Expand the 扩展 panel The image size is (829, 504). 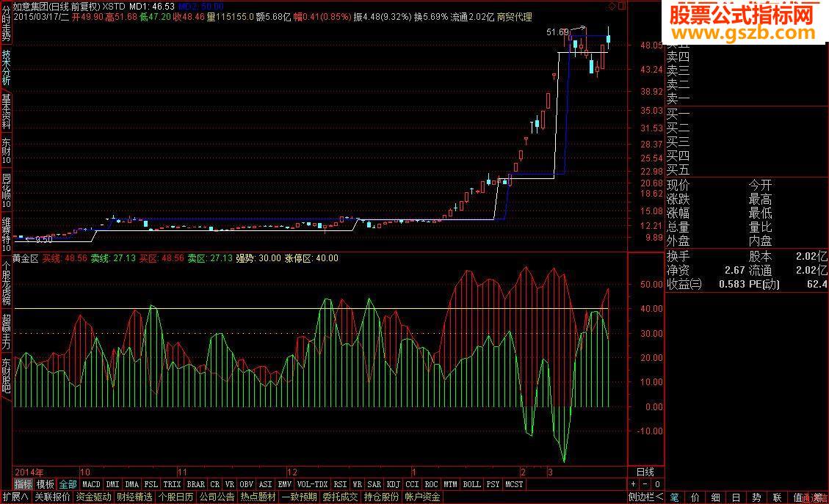click(15, 497)
